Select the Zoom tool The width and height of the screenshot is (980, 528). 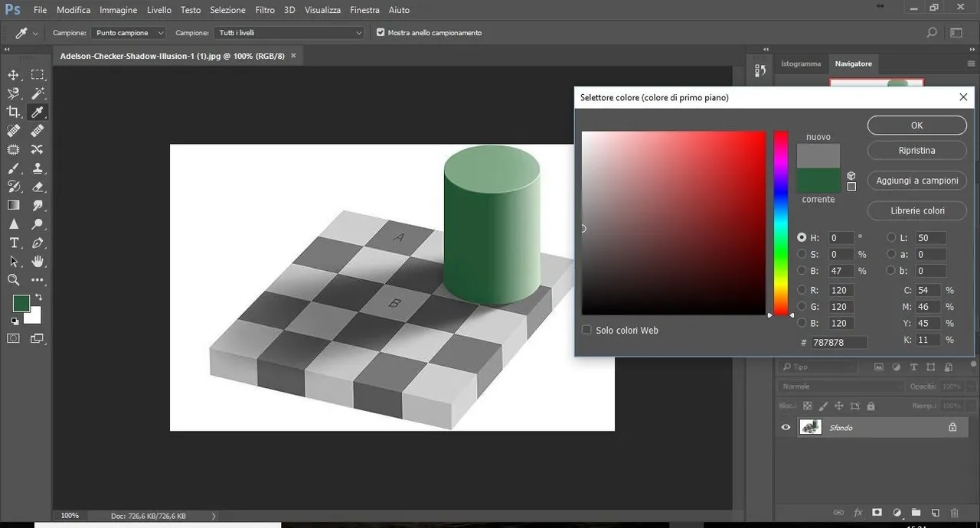point(14,280)
